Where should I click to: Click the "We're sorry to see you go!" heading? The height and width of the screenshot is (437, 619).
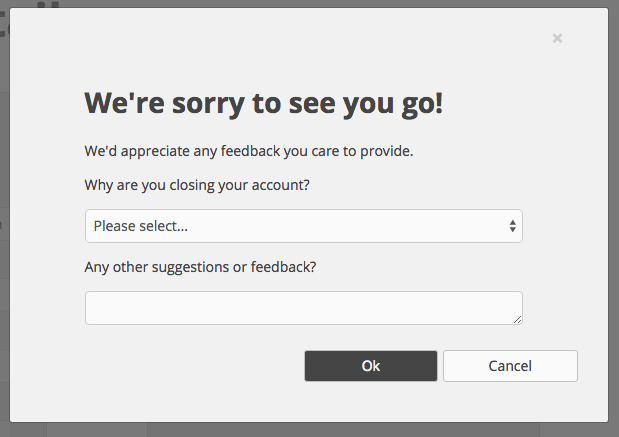coord(264,103)
